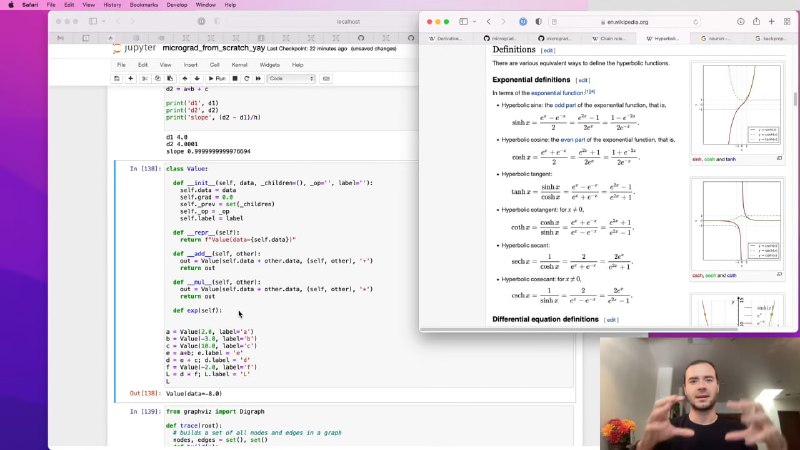This screenshot has width=800, height=450.
Task: Paste cells below in the Jupyter toolbar
Action: tap(170, 79)
